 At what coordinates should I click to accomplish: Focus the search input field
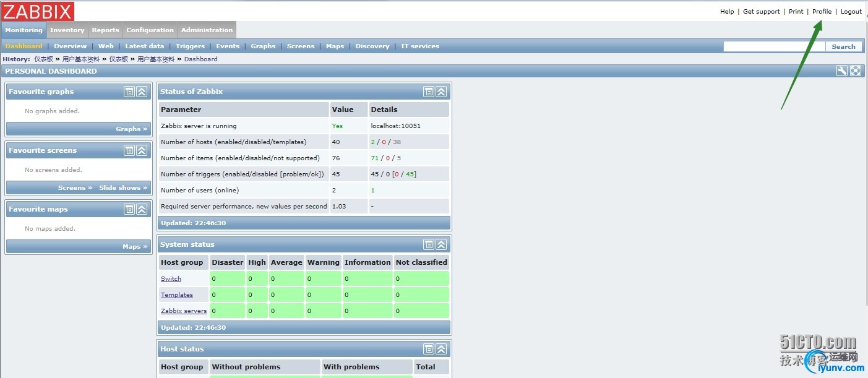(774, 46)
